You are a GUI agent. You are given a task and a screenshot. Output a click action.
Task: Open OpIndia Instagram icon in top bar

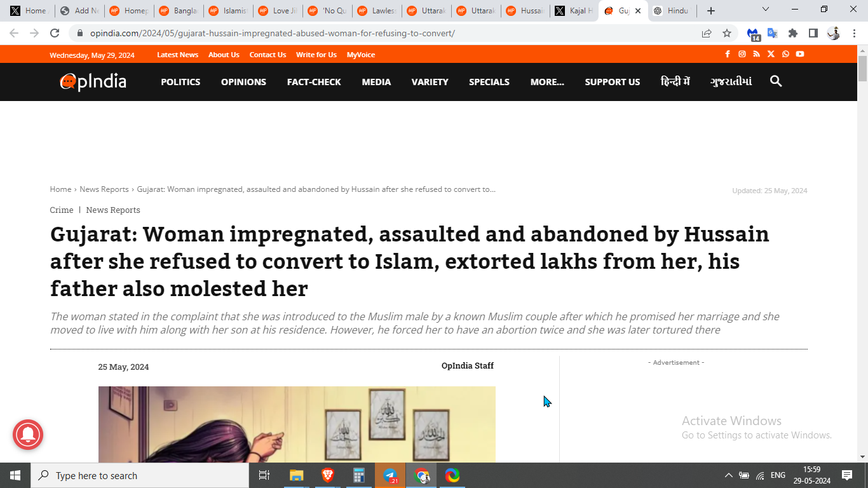tap(742, 55)
